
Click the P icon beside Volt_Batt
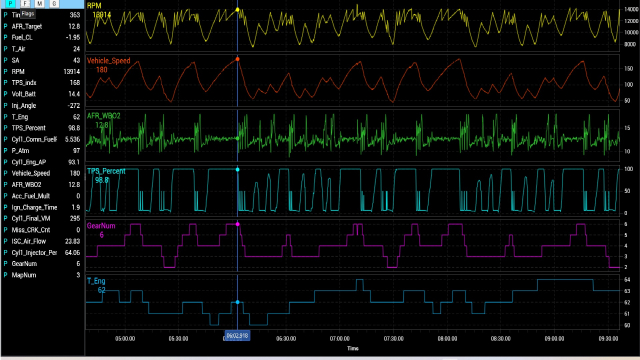click(x=5, y=94)
